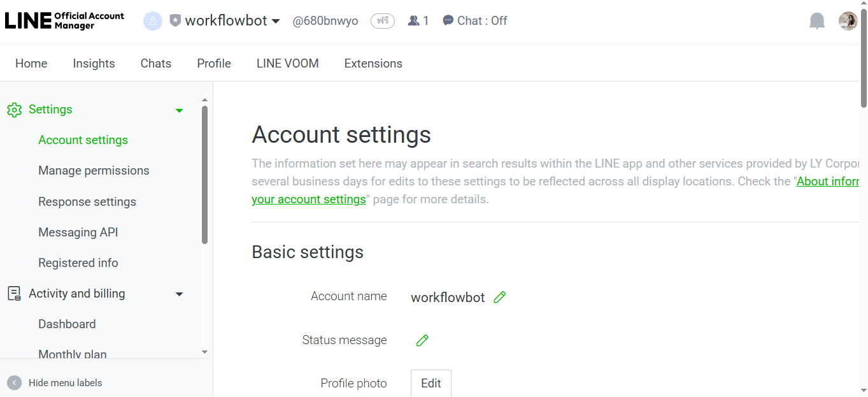This screenshot has height=397, width=868.
Task: Switch to the Chats tab
Action: [156, 64]
